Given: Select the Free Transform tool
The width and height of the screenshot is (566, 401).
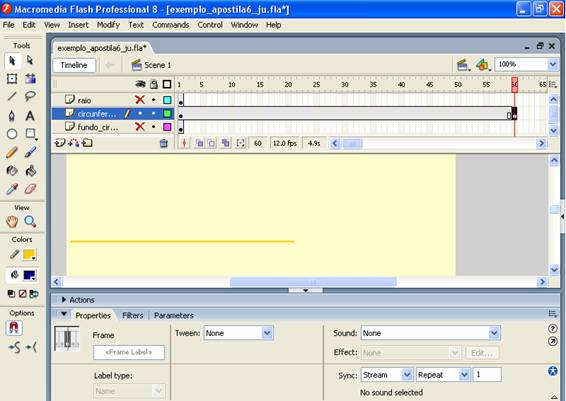Looking at the screenshot, I should click(12, 79).
